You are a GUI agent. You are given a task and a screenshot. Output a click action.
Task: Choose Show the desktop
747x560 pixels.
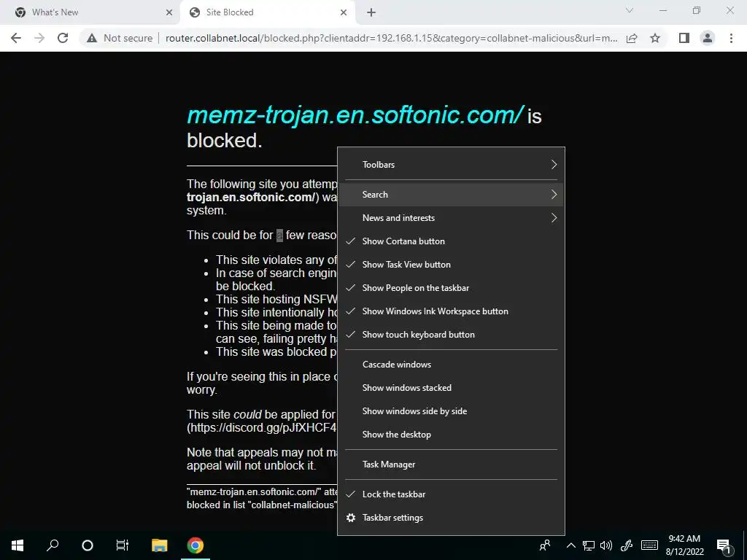pyautogui.click(x=451, y=435)
